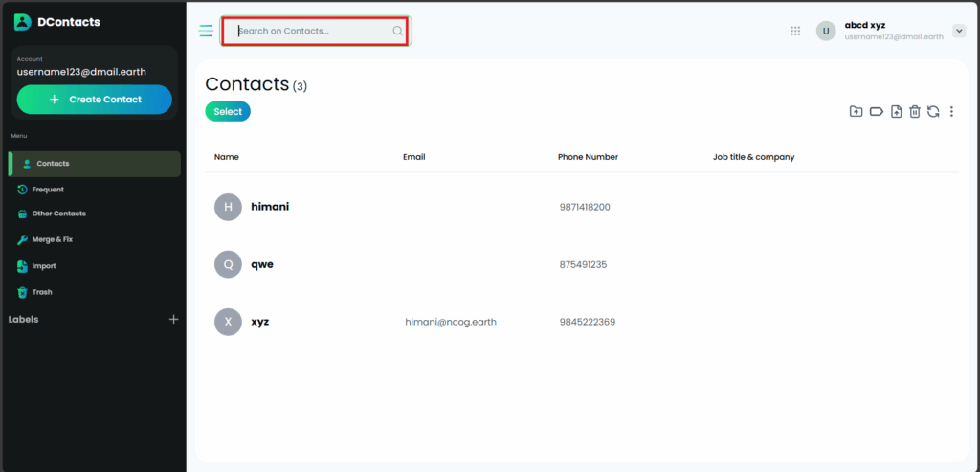
Task: Click the DContacts logo
Action: tap(23, 22)
